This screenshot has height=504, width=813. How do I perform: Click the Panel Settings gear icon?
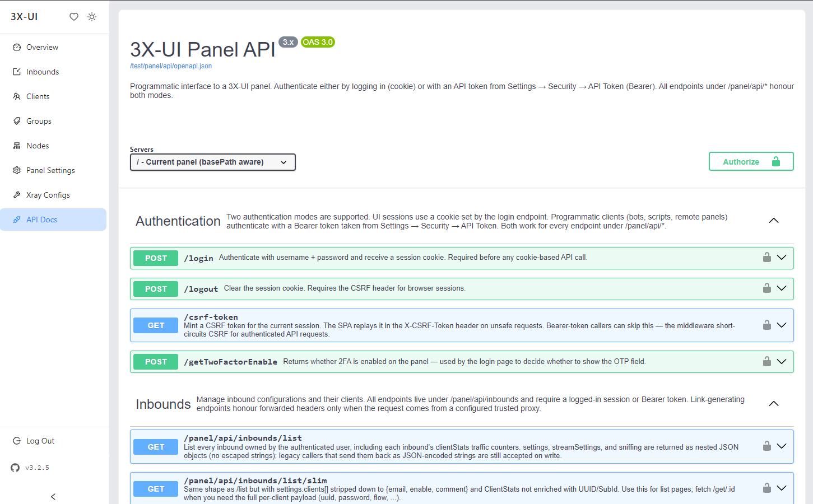pos(17,170)
